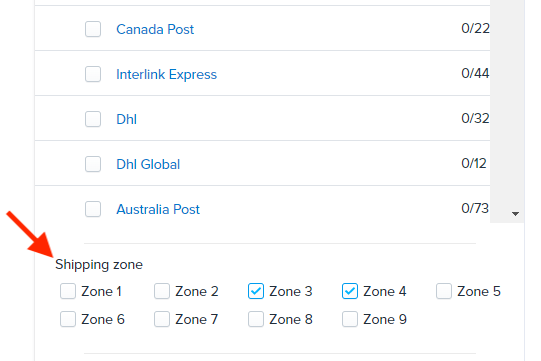Open the Australia Post link
The image size is (541, 361).
coord(158,209)
